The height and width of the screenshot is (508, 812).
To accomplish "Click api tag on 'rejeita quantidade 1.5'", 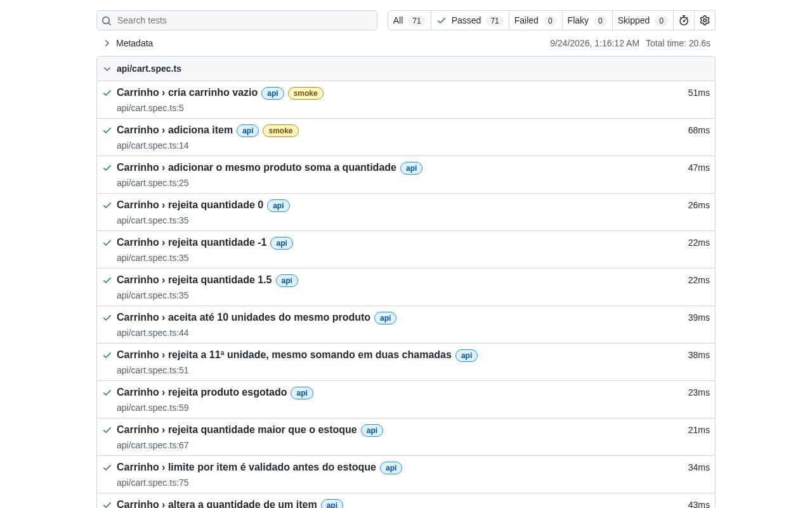I will (x=287, y=281).
